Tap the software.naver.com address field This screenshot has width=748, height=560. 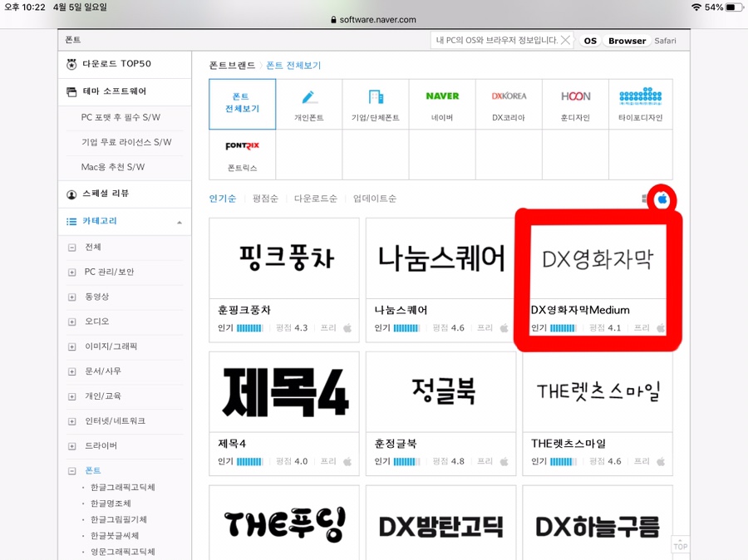(374, 20)
